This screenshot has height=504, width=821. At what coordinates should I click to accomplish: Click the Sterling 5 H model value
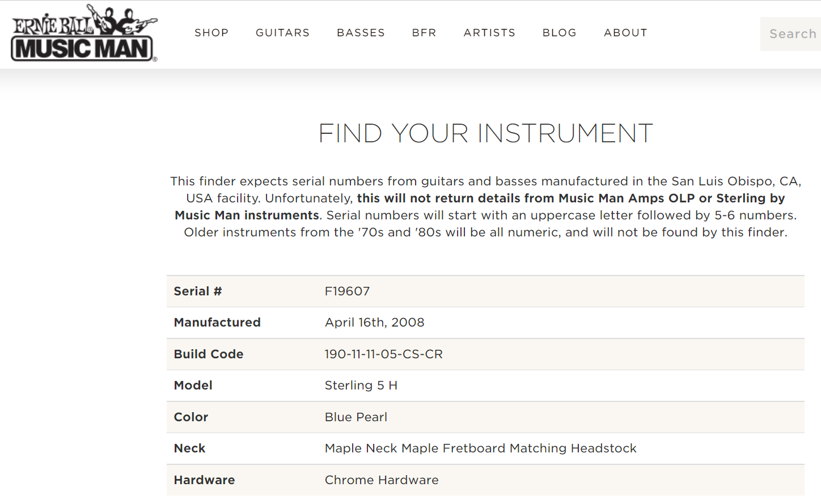(361, 386)
